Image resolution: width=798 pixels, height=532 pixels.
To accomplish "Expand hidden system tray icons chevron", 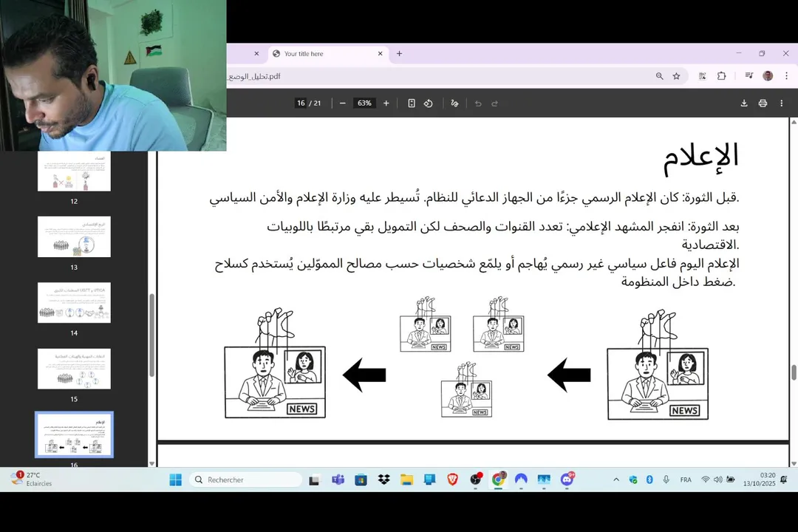I will tap(615, 480).
